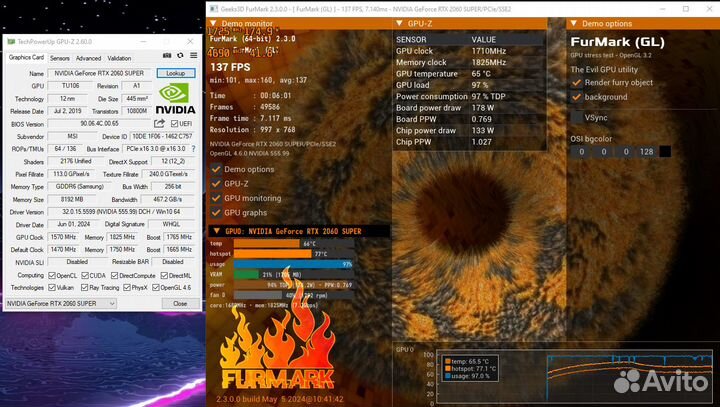Click OSI bgcolor red value field

(581, 152)
